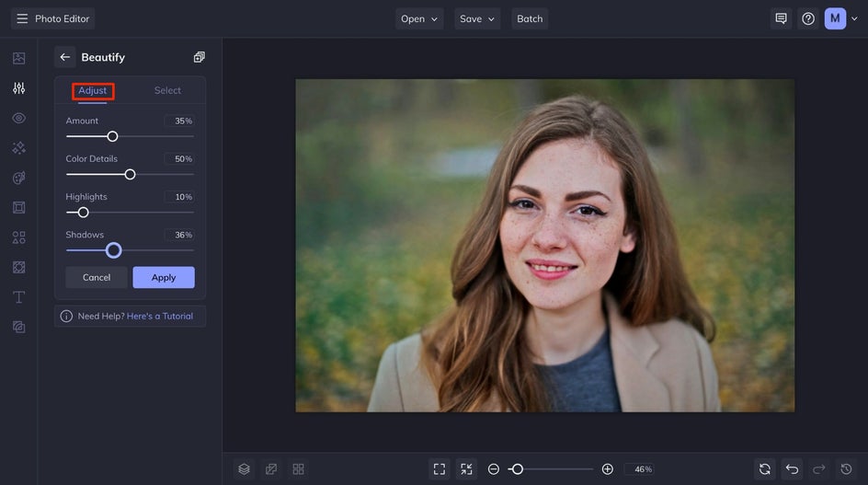The height and width of the screenshot is (485, 868).
Task: Zoom out with the minus icon
Action: point(493,469)
